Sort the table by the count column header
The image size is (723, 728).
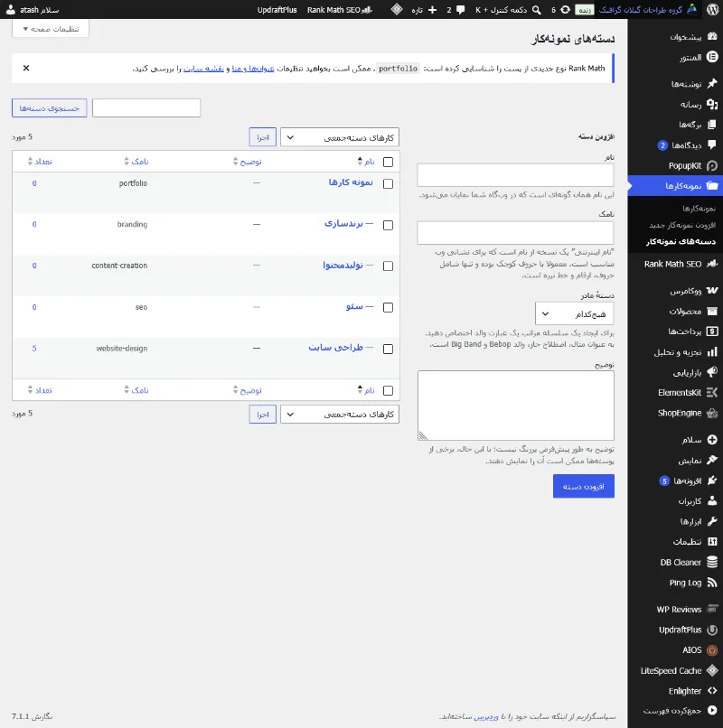[40, 162]
